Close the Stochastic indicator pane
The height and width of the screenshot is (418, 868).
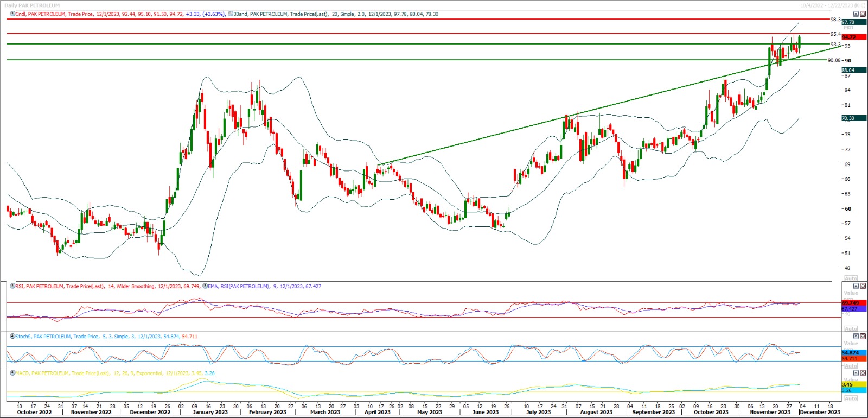(x=863, y=337)
